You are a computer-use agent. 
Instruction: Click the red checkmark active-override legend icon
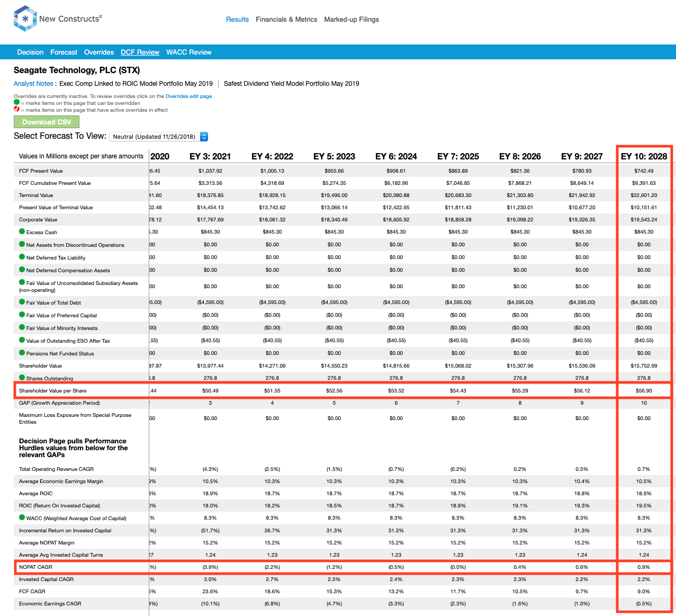[x=16, y=110]
